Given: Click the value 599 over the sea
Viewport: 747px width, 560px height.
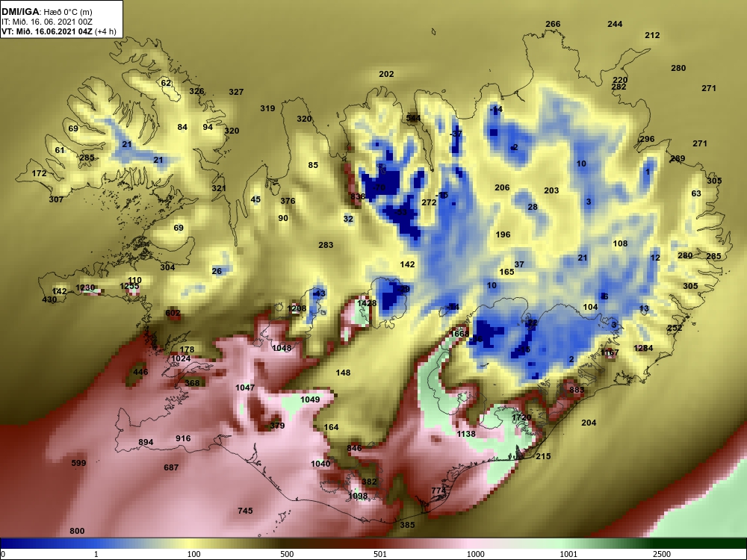Looking at the screenshot, I should 78,463.
